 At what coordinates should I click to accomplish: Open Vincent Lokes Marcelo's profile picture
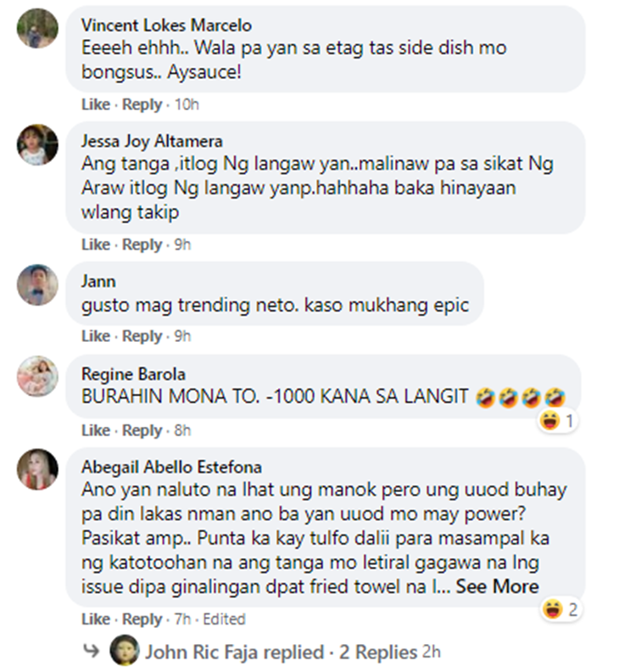point(37,28)
